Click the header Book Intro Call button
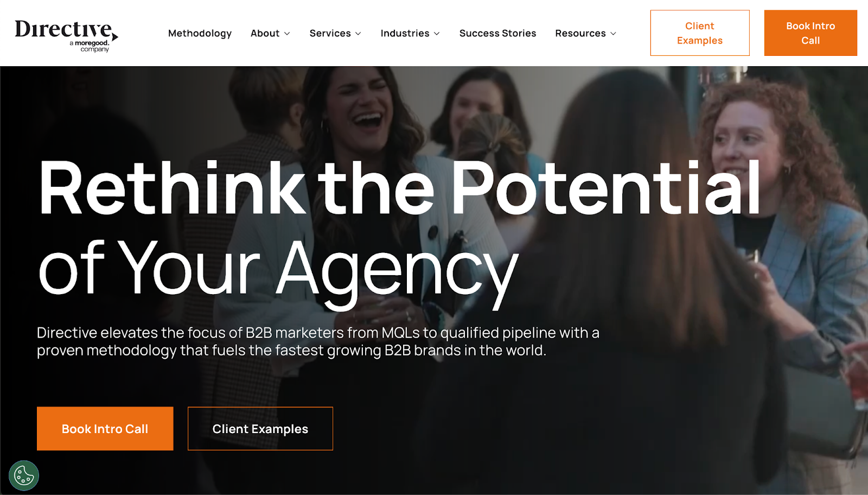The height and width of the screenshot is (495, 868). click(x=810, y=33)
